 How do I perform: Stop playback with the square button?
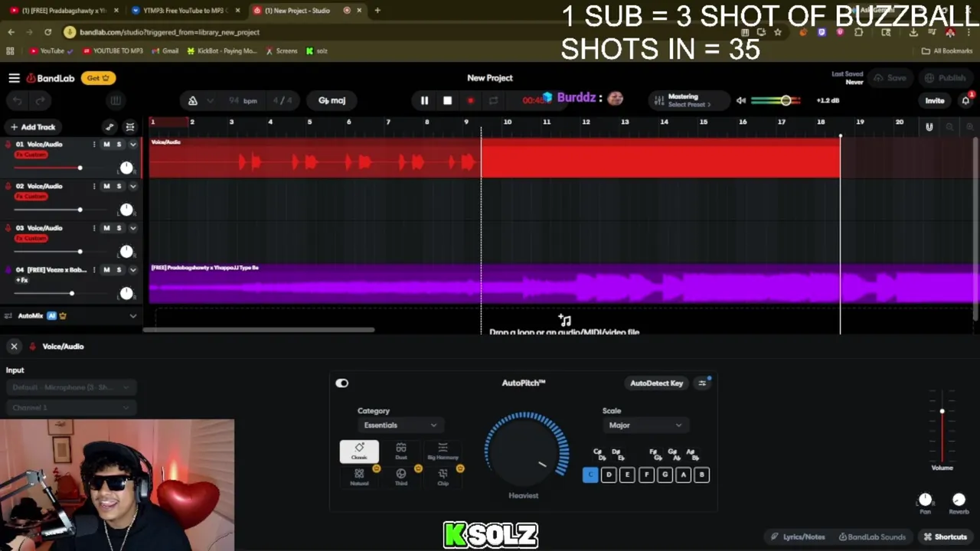tap(447, 100)
